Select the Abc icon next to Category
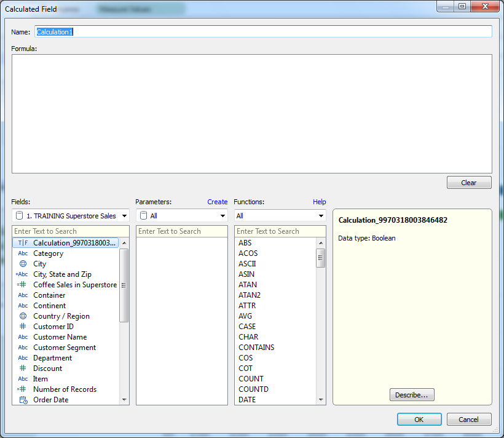Image resolution: width=504 pixels, height=438 pixels. click(23, 253)
